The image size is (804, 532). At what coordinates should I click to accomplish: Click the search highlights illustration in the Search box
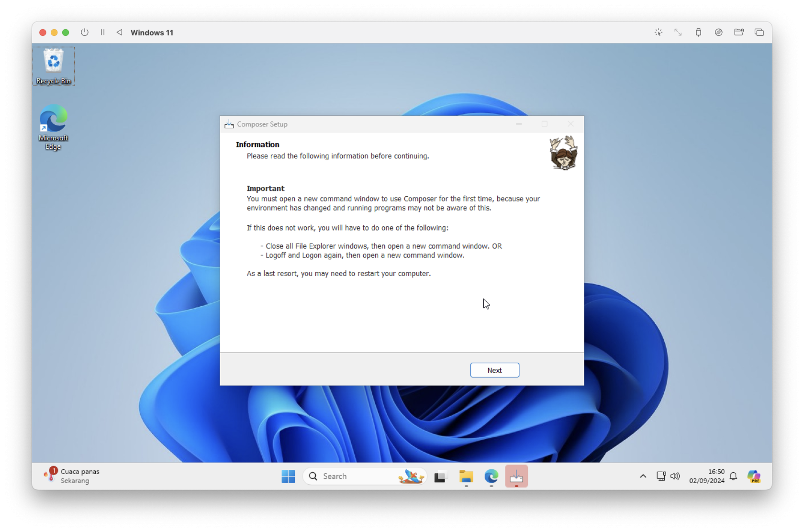click(x=411, y=476)
